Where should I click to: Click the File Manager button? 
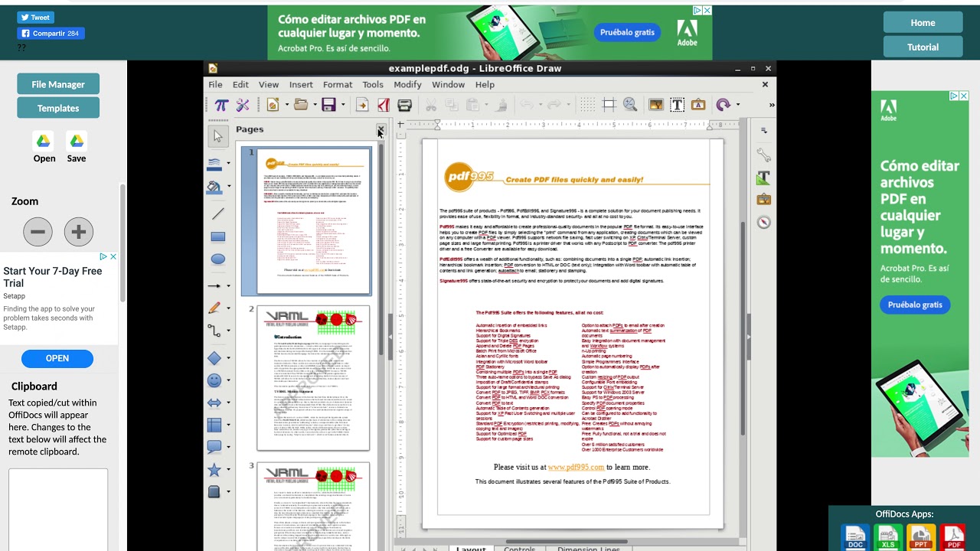click(x=58, y=84)
